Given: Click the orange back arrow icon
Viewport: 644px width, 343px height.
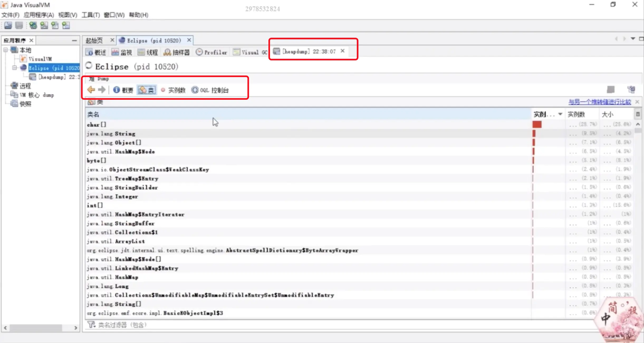Looking at the screenshot, I should point(91,90).
